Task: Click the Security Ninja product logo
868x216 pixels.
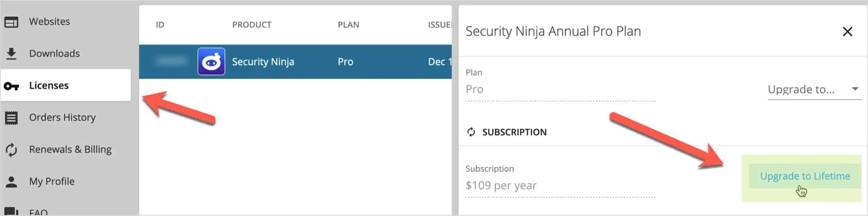Action: 211,62
